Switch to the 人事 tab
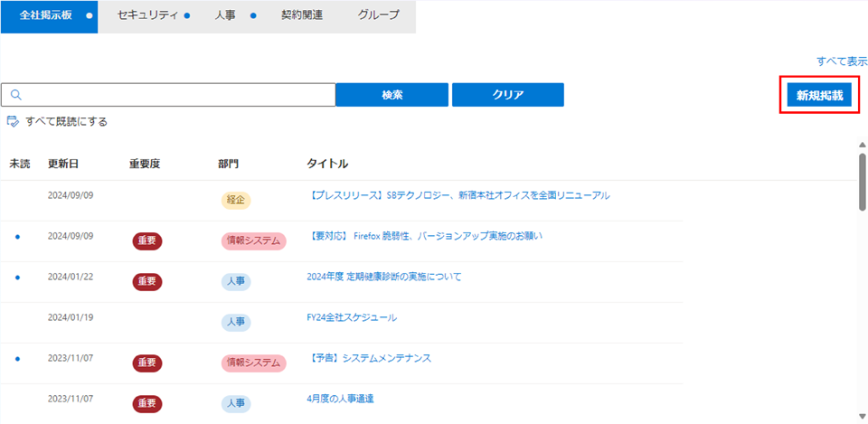868x424 pixels. click(225, 16)
